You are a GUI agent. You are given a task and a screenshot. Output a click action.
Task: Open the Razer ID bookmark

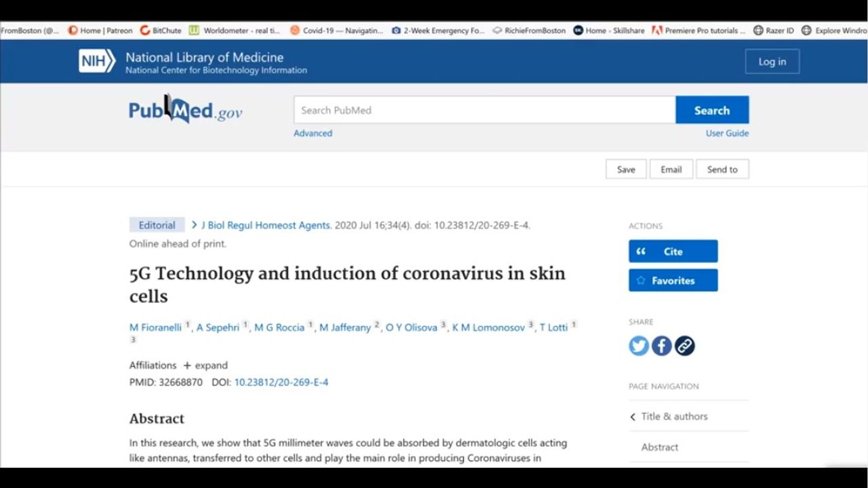point(774,30)
